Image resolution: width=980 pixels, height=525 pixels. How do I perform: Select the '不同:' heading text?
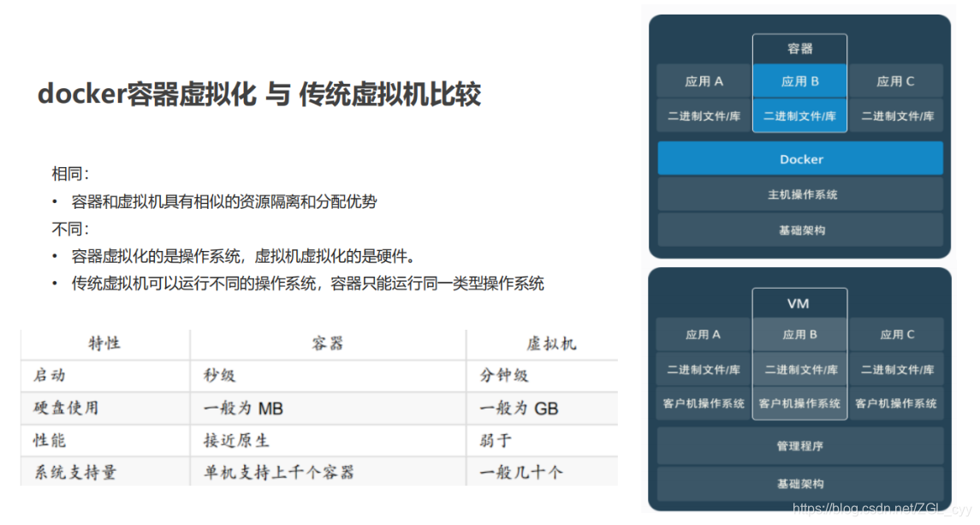(71, 229)
